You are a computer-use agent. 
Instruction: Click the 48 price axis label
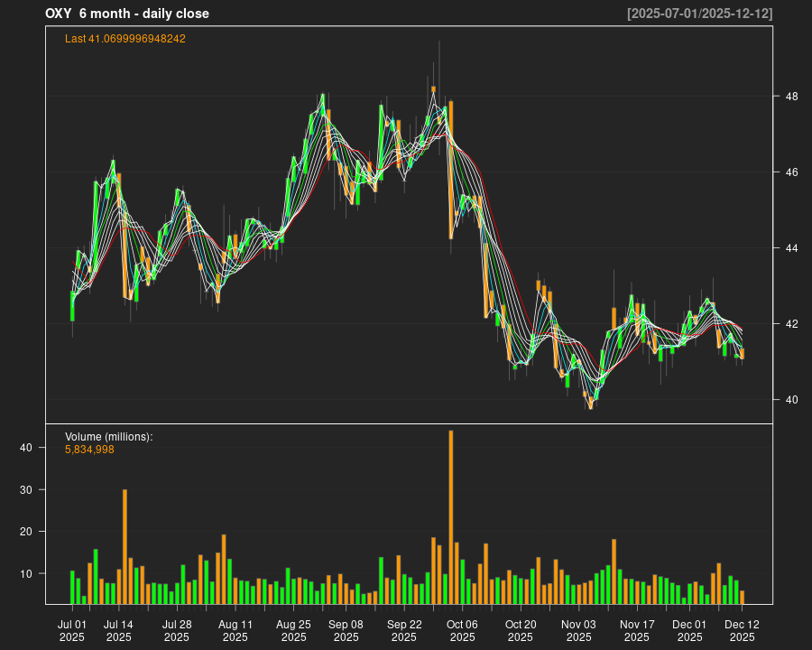[790, 96]
